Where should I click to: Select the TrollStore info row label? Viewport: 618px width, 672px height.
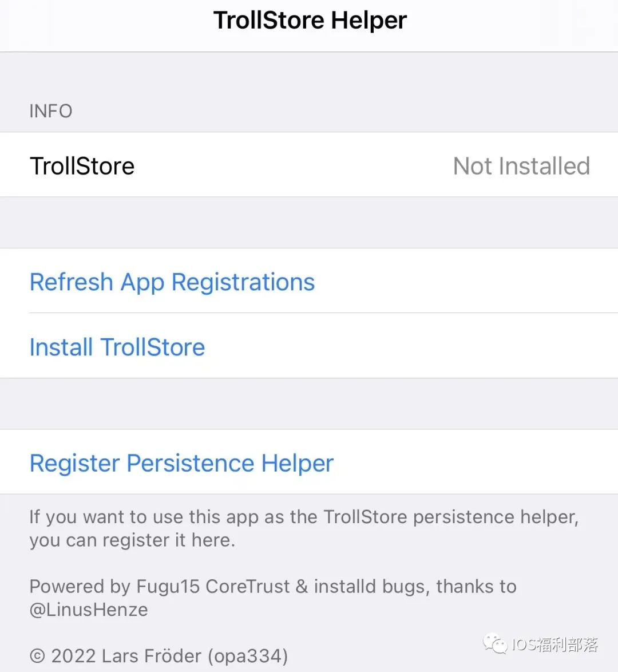coord(82,166)
